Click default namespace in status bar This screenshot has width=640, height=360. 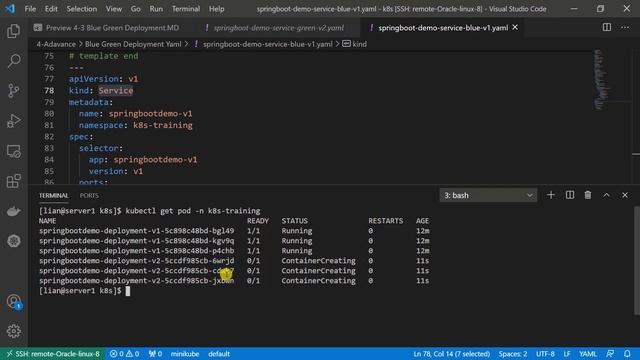tap(219, 353)
